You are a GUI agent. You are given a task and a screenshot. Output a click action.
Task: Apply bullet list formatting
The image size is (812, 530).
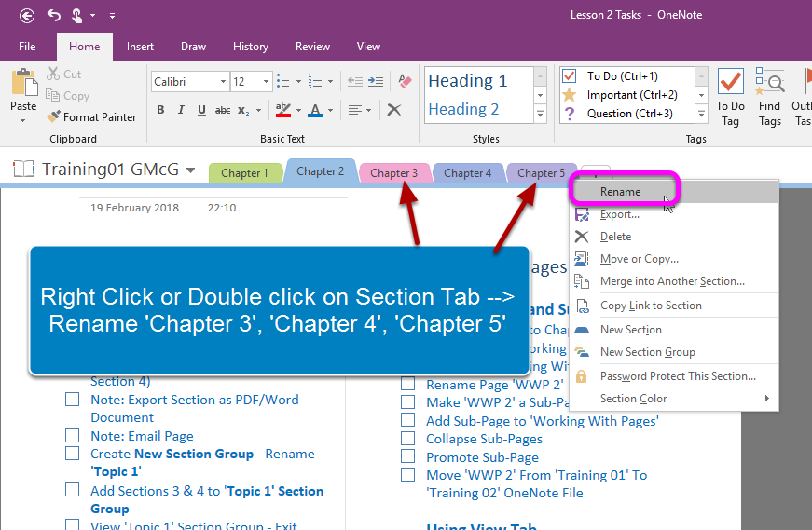283,81
